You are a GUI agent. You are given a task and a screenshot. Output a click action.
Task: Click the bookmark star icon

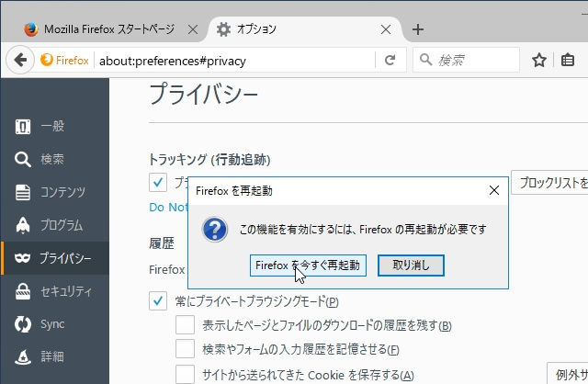(539, 60)
